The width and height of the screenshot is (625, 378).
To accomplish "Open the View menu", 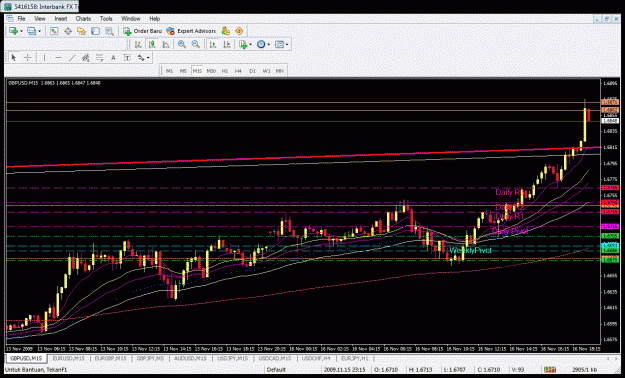I will 39,19.
